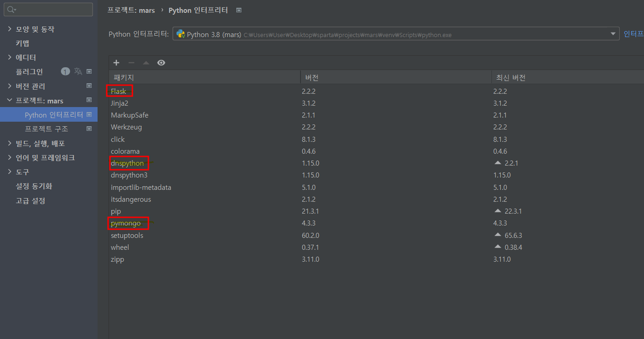The image size is (644, 339).
Task: Click the upgrade arrow next to dnspython 2.2.1
Action: coord(498,163)
